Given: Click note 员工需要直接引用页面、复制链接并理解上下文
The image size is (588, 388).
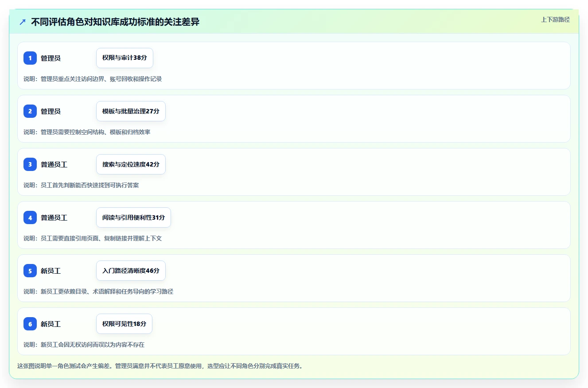Looking at the screenshot, I should [x=93, y=238].
